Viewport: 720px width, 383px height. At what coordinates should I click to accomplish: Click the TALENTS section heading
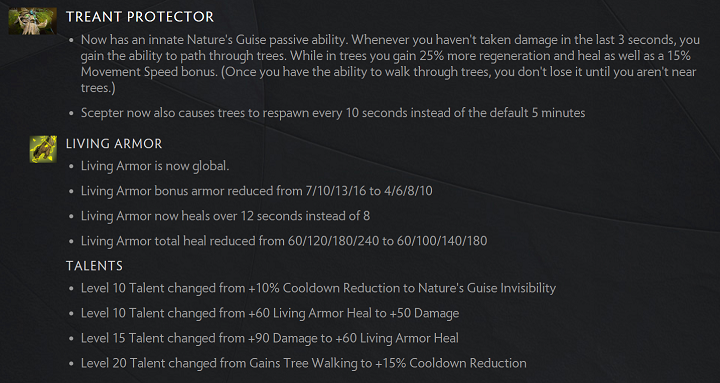pos(95,266)
